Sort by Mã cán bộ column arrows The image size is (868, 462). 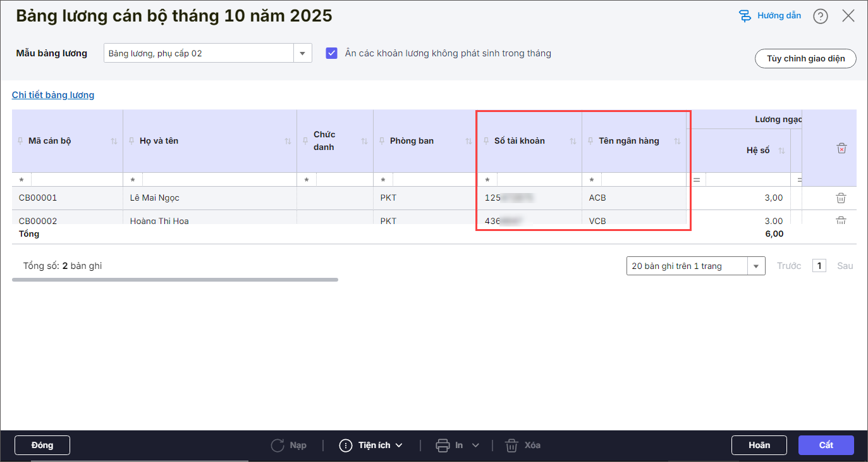tap(114, 141)
